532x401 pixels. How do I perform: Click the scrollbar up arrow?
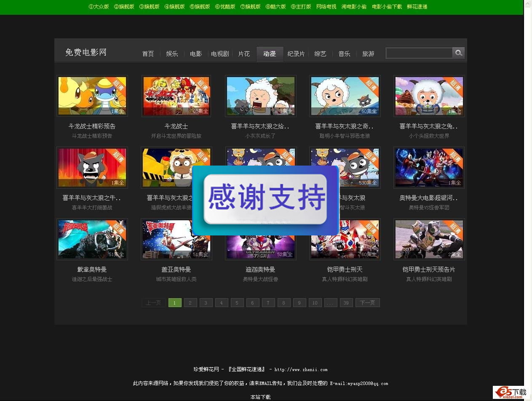point(527,3)
